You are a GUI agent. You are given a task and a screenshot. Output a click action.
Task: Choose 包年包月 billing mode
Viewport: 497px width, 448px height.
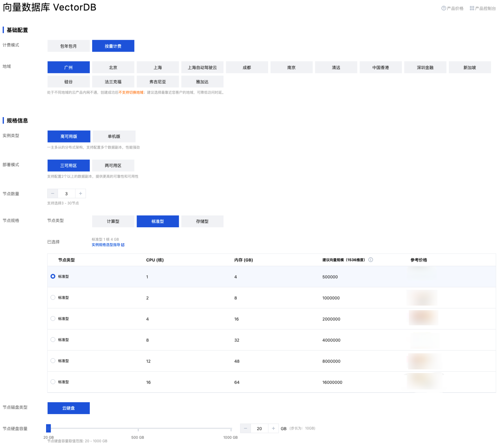pyautogui.click(x=68, y=46)
